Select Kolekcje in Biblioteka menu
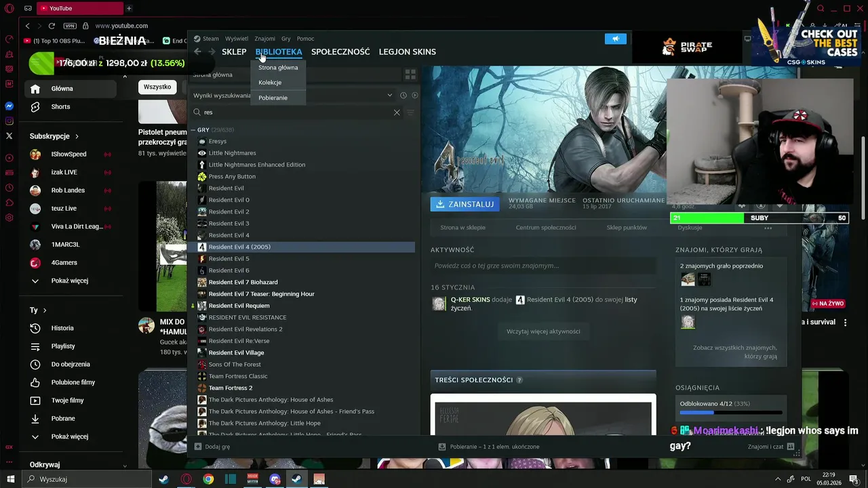Screen dimensions: 868x488 click(x=270, y=83)
